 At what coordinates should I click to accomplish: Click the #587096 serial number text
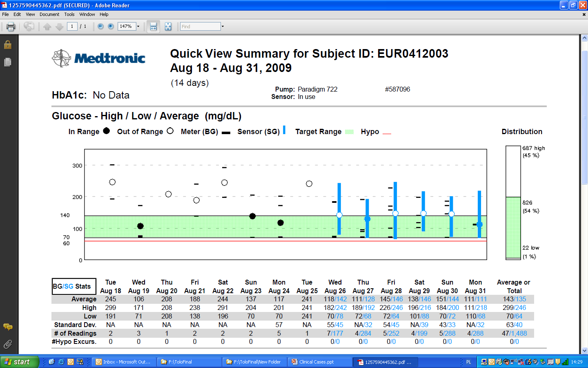click(397, 89)
